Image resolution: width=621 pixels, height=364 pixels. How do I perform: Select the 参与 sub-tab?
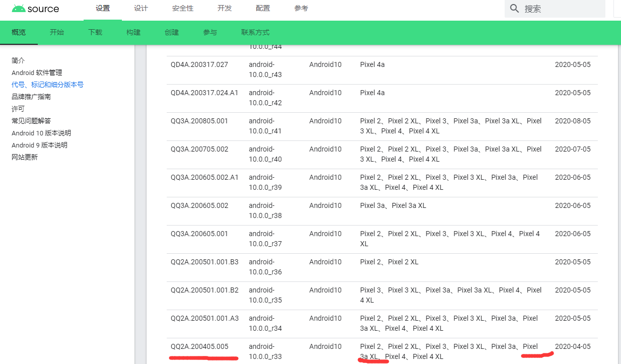click(210, 32)
